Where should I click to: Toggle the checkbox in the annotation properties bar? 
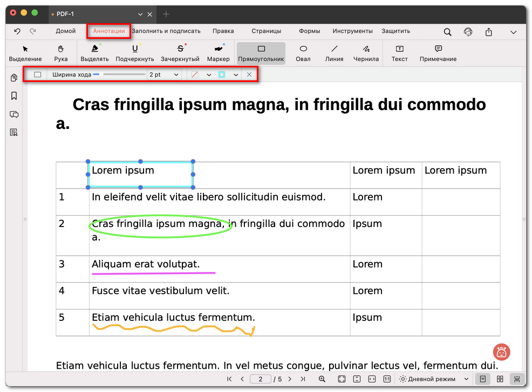[x=37, y=74]
